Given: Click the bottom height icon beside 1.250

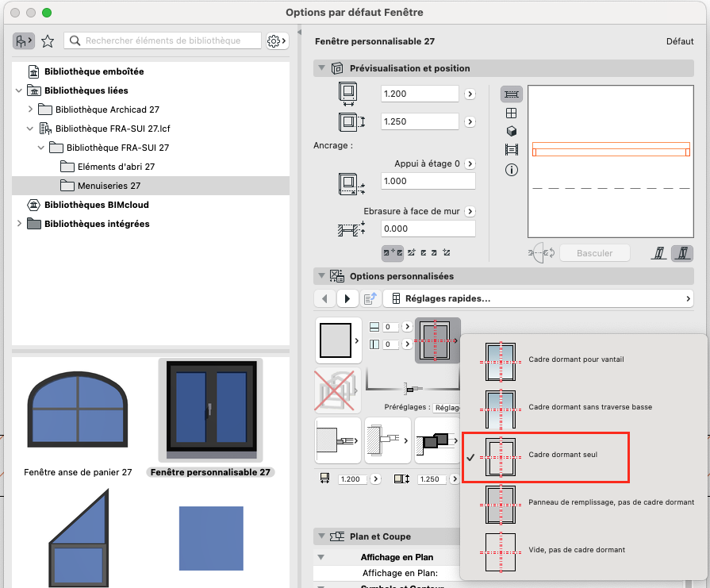Looking at the screenshot, I should click(x=401, y=478).
